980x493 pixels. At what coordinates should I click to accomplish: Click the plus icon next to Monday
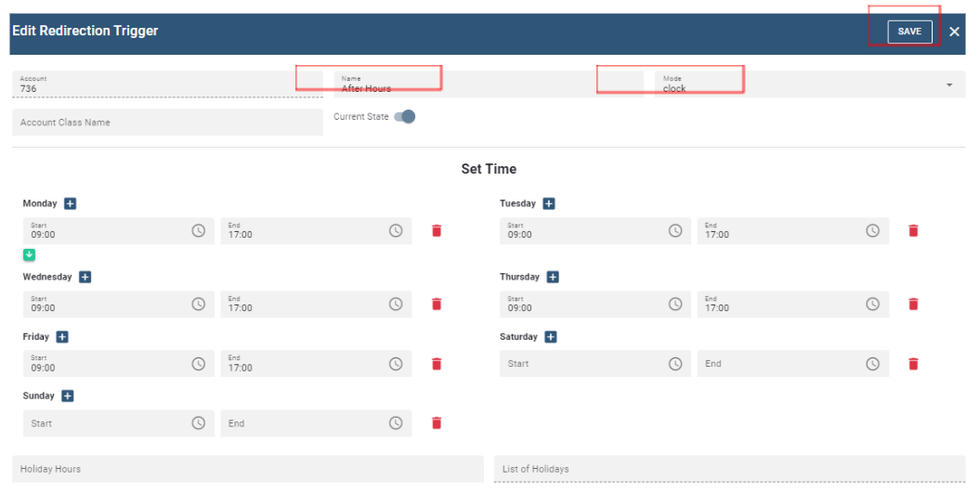[x=70, y=203]
